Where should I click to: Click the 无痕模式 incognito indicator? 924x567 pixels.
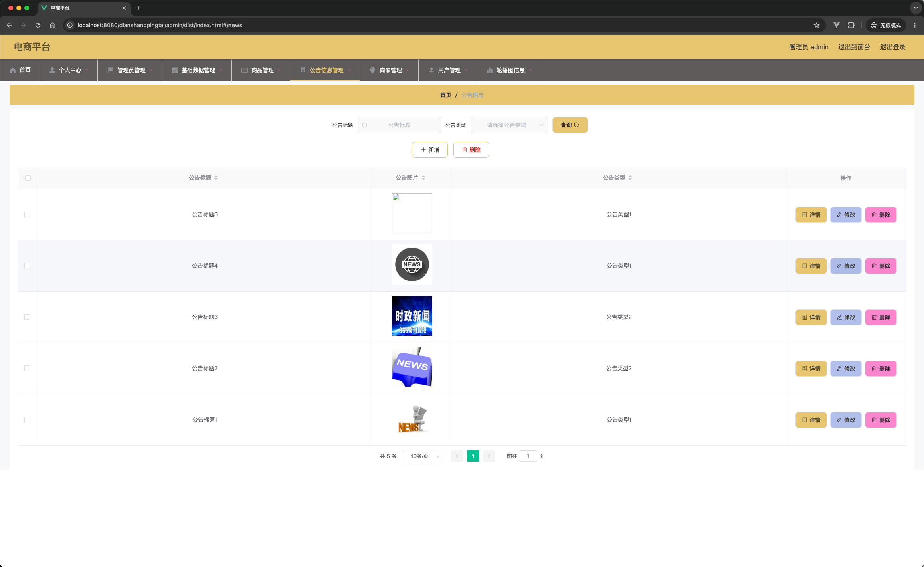pyautogui.click(x=886, y=25)
